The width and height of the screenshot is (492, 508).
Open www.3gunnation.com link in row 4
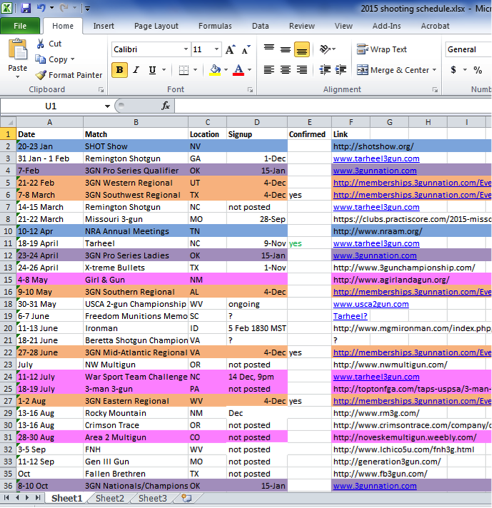click(375, 171)
